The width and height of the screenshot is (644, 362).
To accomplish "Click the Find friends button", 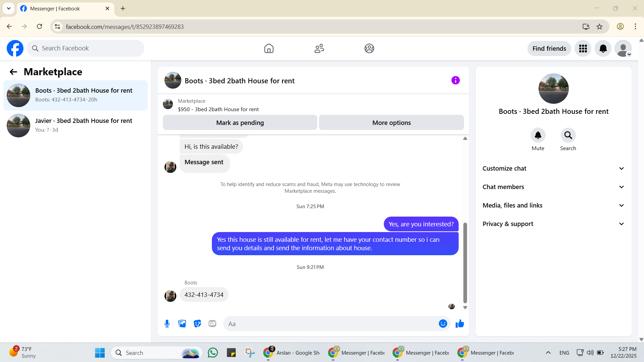I will pos(549,49).
